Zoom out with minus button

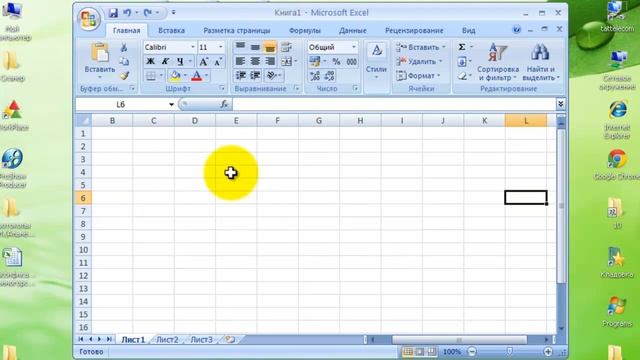472,351
